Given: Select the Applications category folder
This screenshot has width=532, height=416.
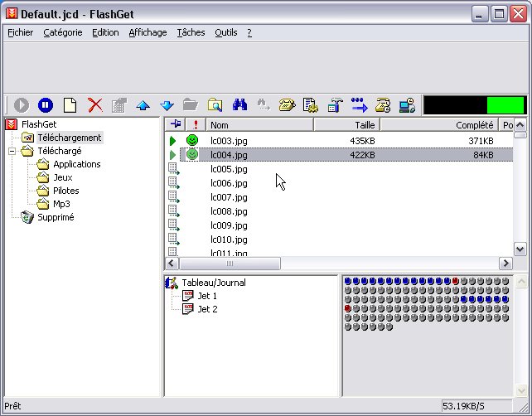Looking at the screenshot, I should tap(77, 164).
